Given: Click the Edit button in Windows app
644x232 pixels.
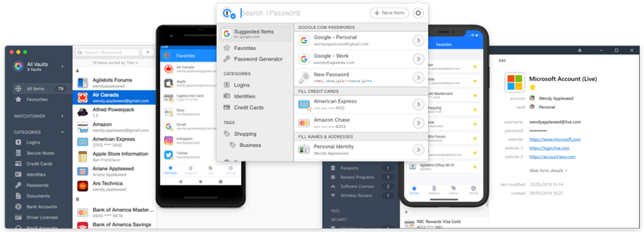Looking at the screenshot, I should [502, 60].
